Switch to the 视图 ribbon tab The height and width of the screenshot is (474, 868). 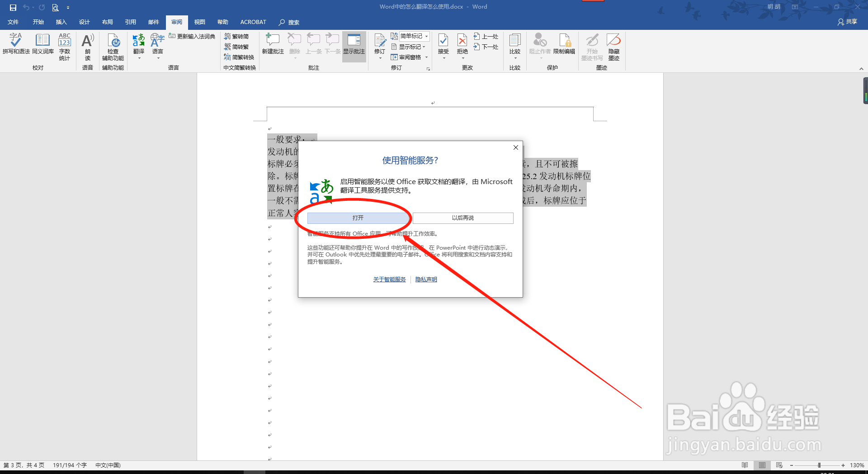click(199, 22)
